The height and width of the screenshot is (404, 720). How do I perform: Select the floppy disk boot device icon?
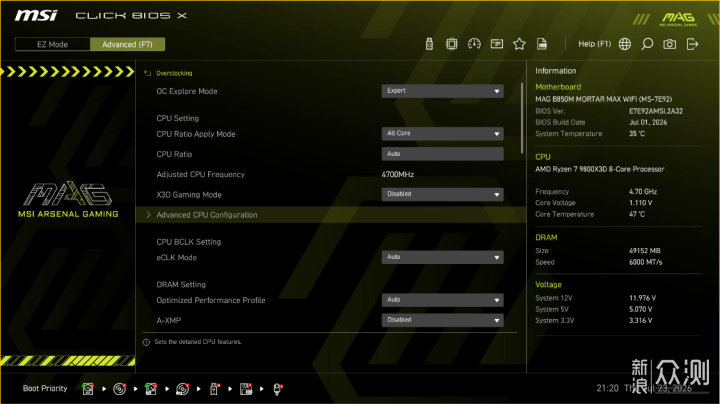(246, 389)
